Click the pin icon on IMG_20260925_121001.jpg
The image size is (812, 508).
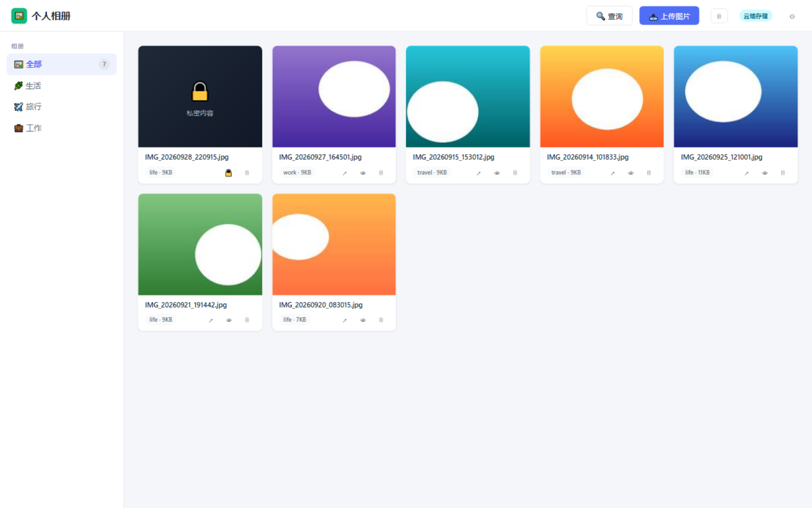[747, 173]
